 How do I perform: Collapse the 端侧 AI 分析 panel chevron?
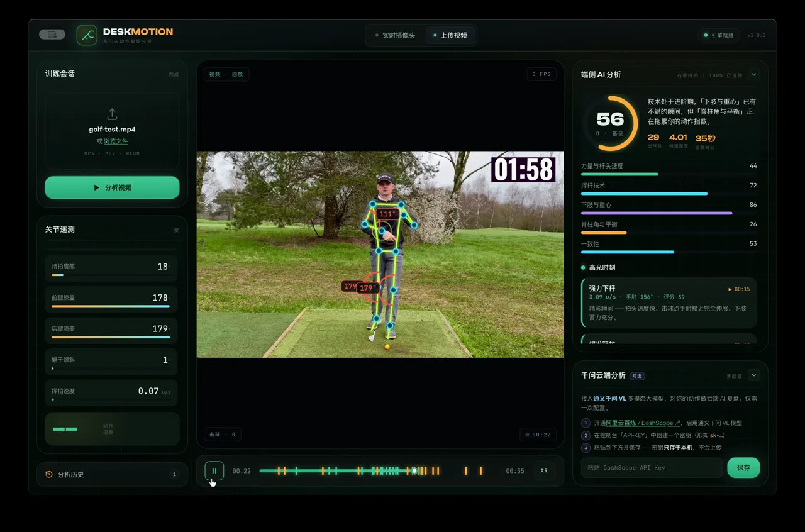pos(753,75)
